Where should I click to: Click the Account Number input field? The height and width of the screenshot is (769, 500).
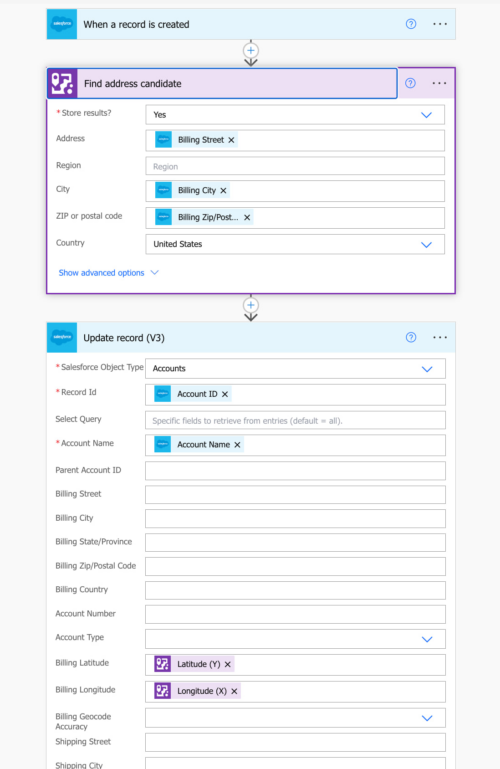(295, 615)
